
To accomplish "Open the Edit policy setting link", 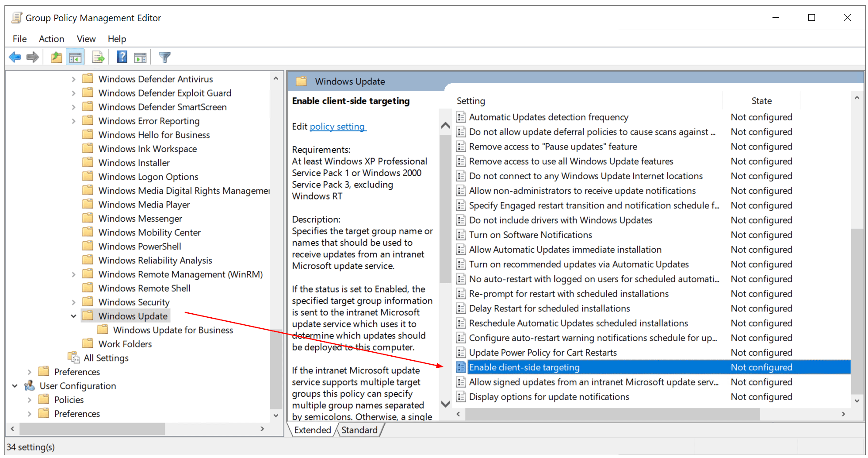I will pyautogui.click(x=337, y=127).
